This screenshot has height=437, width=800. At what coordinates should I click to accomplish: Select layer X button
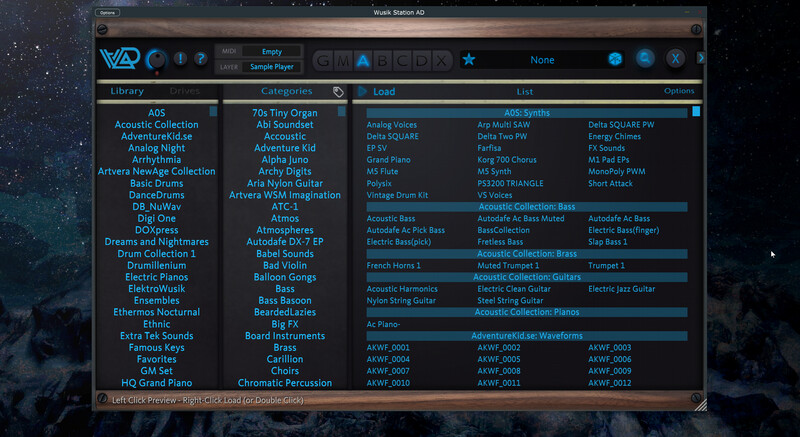pos(442,61)
